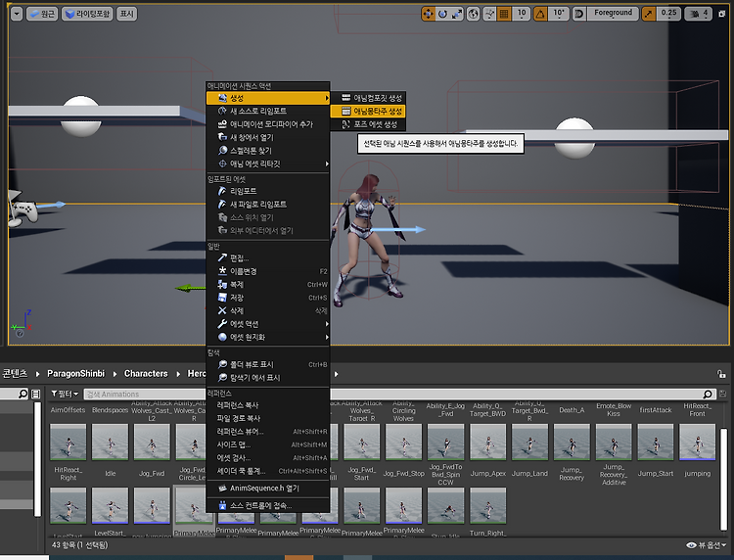
Task: Click 새 파일로 리임포트 icon
Action: coord(222,205)
